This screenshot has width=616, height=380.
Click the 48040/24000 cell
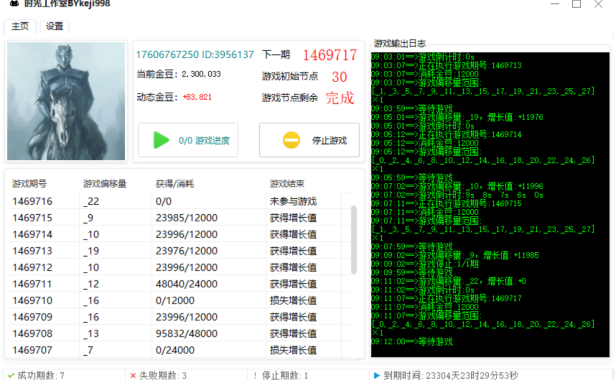pyautogui.click(x=187, y=284)
